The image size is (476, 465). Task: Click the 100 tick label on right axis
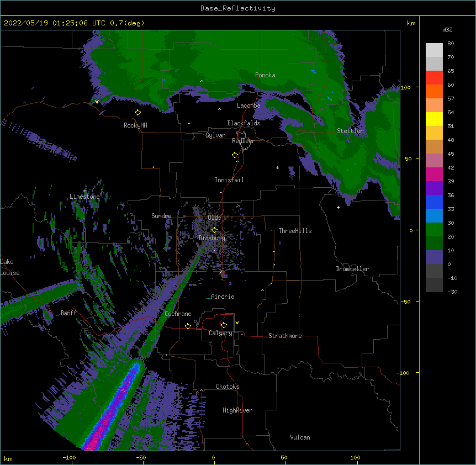[x=405, y=87]
